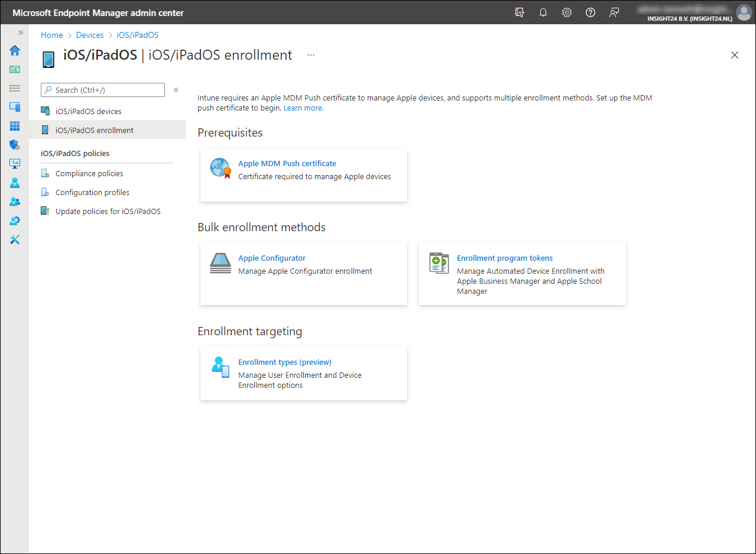The width and height of the screenshot is (756, 554).
Task: Open Home icon in left sidebar
Action: tap(15, 50)
